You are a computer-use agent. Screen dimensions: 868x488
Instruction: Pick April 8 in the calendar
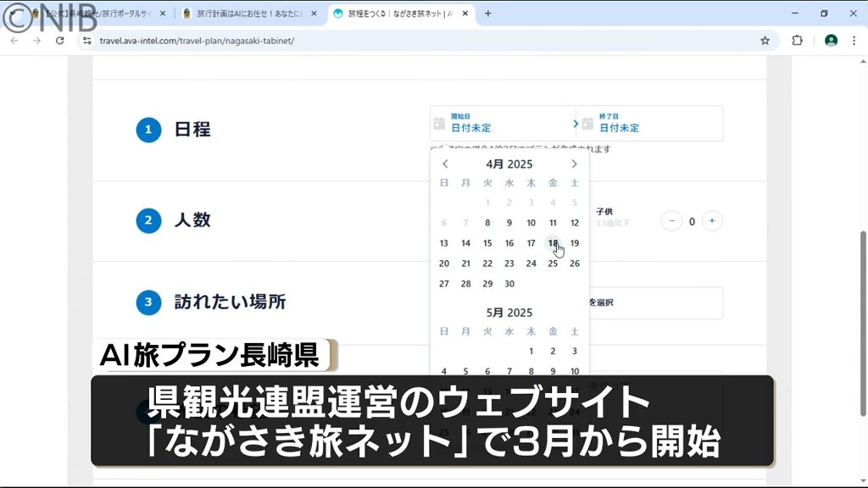pos(487,223)
